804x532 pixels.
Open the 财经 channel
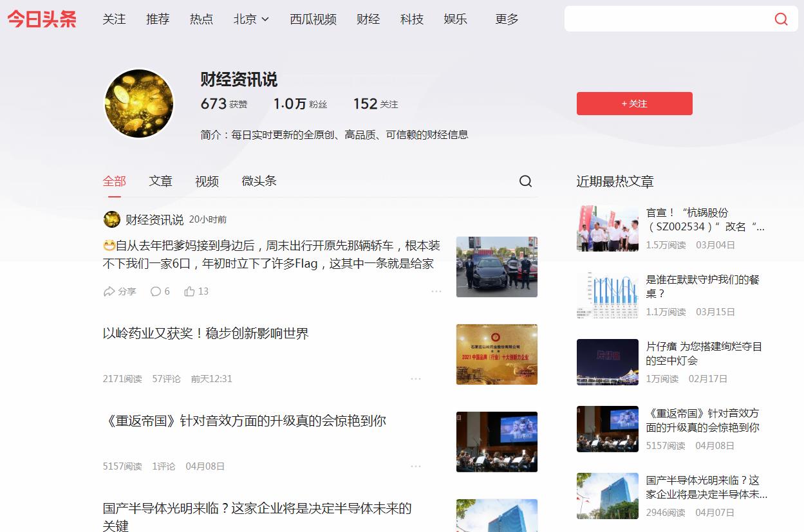pos(368,19)
